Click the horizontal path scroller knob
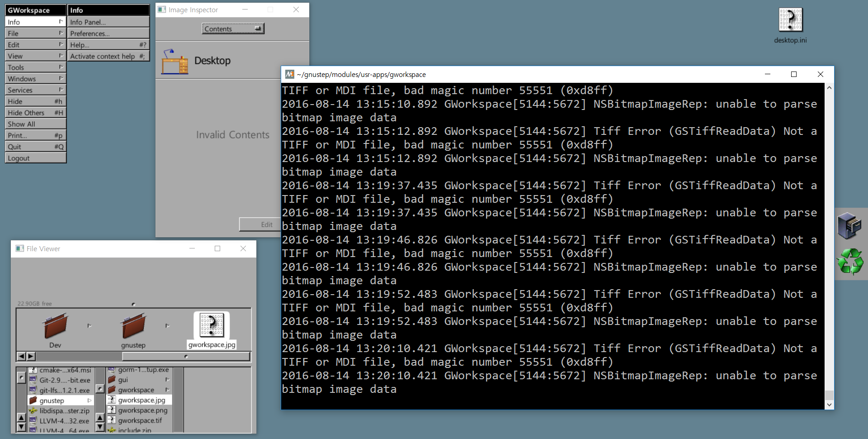 tap(186, 356)
